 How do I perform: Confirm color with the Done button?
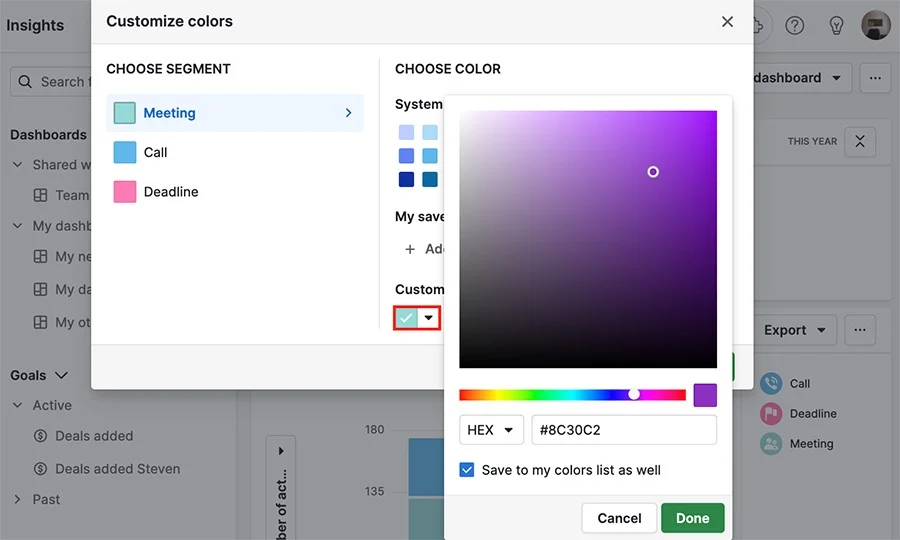tap(692, 518)
